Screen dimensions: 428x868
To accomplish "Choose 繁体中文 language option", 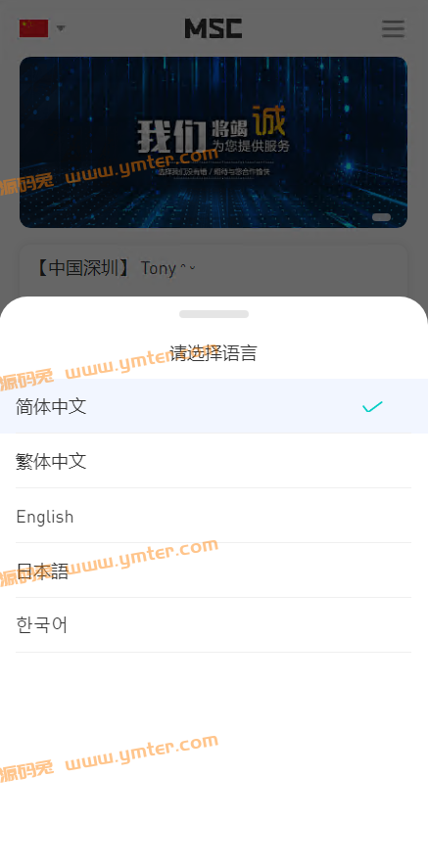I will click(x=214, y=461).
